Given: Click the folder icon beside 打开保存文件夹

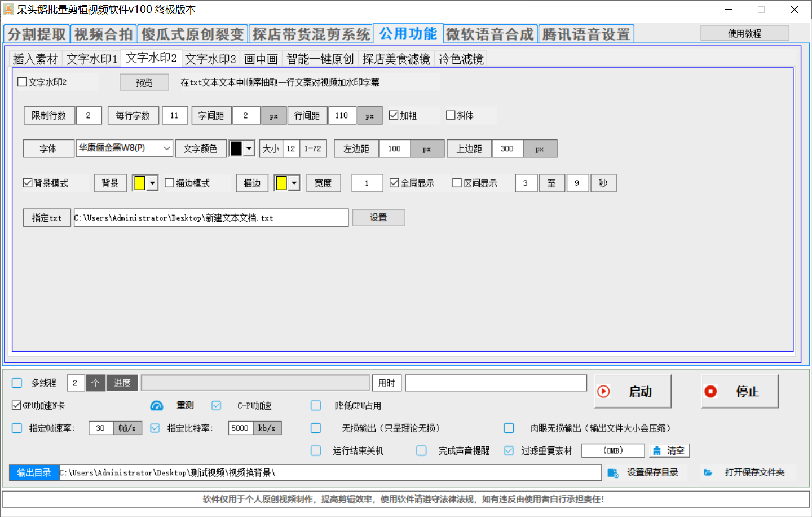Looking at the screenshot, I should point(708,472).
